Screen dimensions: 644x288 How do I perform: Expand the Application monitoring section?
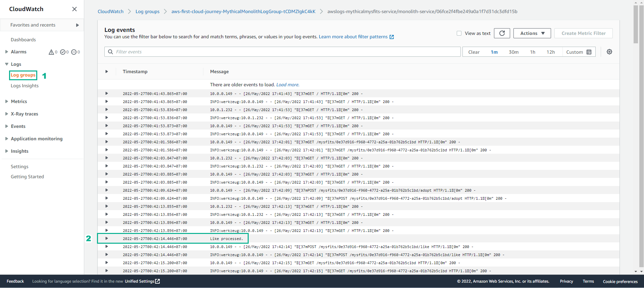(x=6, y=139)
